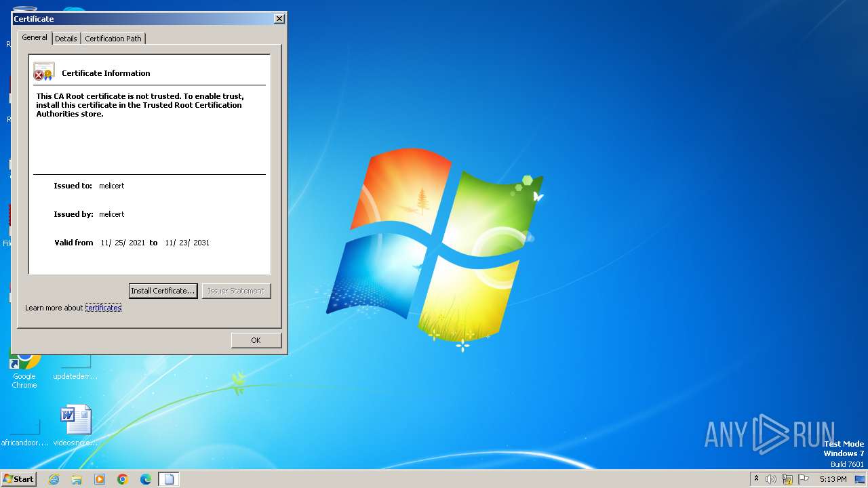Viewport: 868px width, 488px height.
Task: Click the 5:13 PM system clock
Action: click(x=833, y=479)
